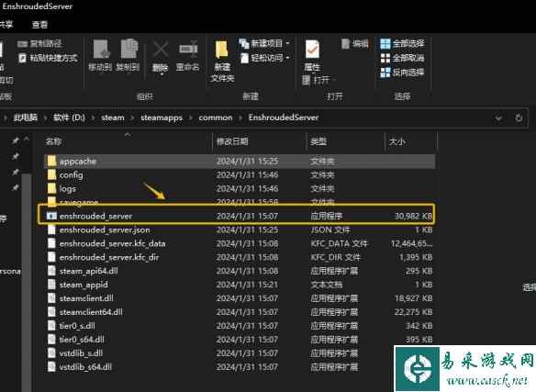536x392 pixels.
Task: Select steam_api64.dll file icon
Action: point(51,271)
